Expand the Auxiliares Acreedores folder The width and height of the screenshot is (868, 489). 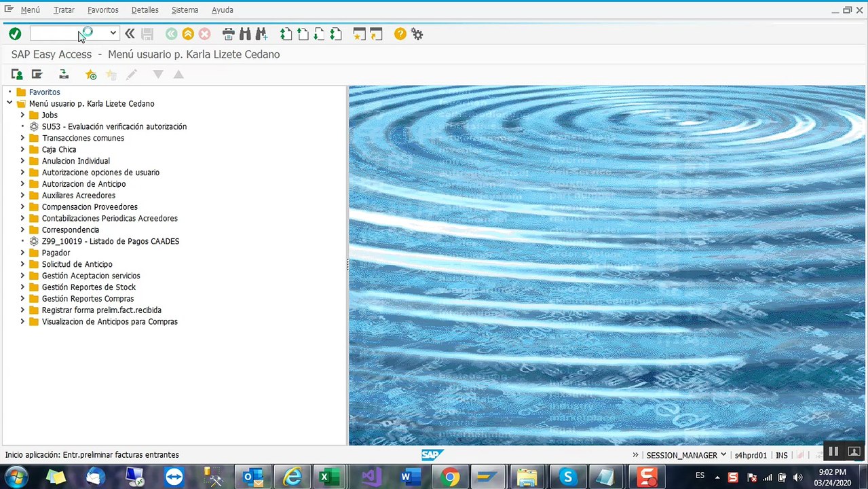pos(22,195)
